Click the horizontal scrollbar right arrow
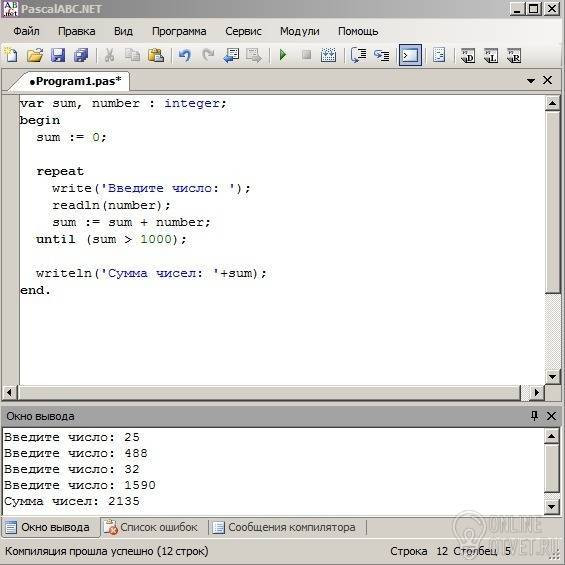Image resolution: width=565 pixels, height=565 pixels. tap(537, 392)
